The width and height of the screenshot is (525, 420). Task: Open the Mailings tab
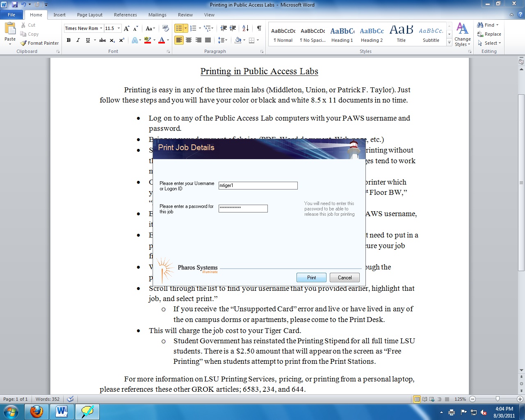[x=157, y=15]
